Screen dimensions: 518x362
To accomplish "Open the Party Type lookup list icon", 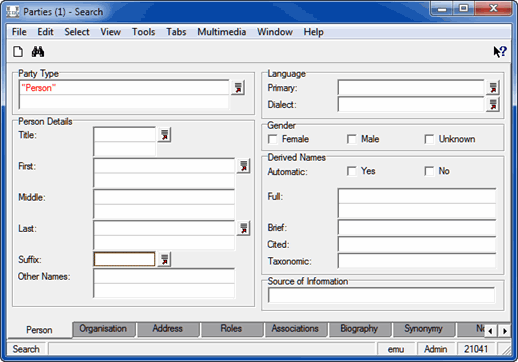I will (x=238, y=88).
